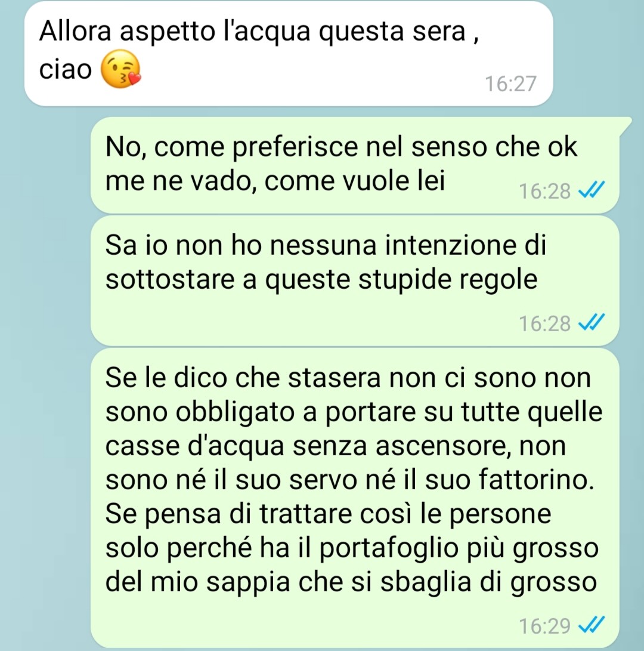Select the long 'Se le dico che stasera' message
The image size is (644, 651).
pos(355,498)
